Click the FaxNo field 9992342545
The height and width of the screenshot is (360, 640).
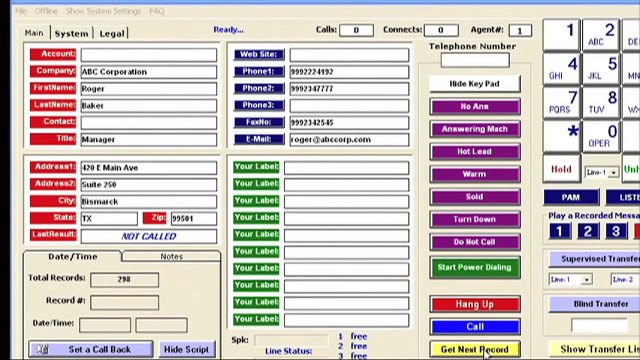coord(349,122)
